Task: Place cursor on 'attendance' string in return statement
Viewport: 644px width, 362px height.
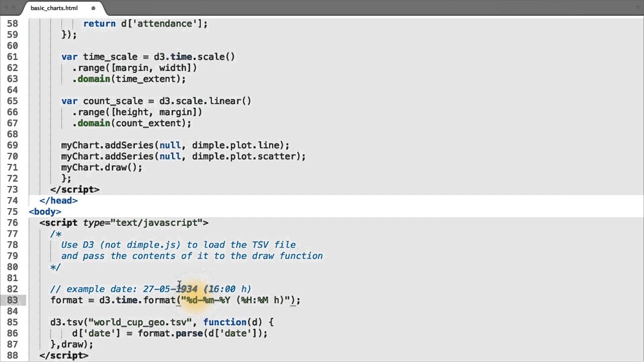Action: 165,24
